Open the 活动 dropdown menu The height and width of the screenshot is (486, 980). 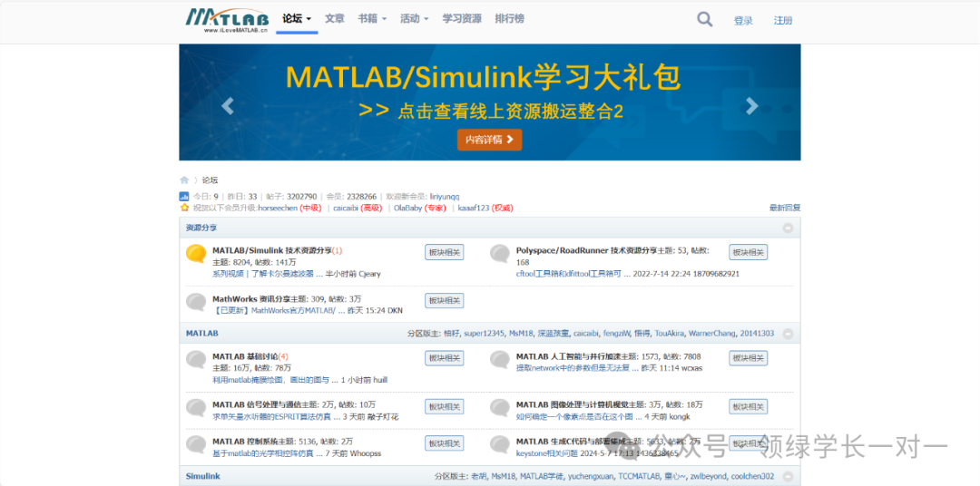pyautogui.click(x=415, y=19)
